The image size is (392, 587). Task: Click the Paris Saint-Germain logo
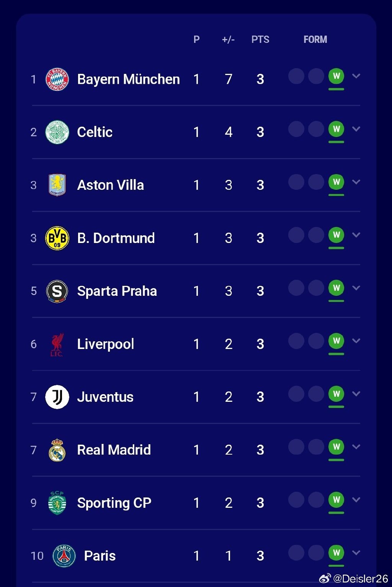coord(64,556)
